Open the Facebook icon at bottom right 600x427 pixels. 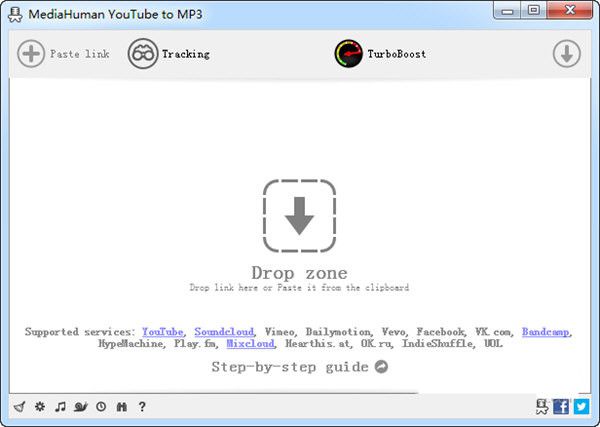point(561,406)
